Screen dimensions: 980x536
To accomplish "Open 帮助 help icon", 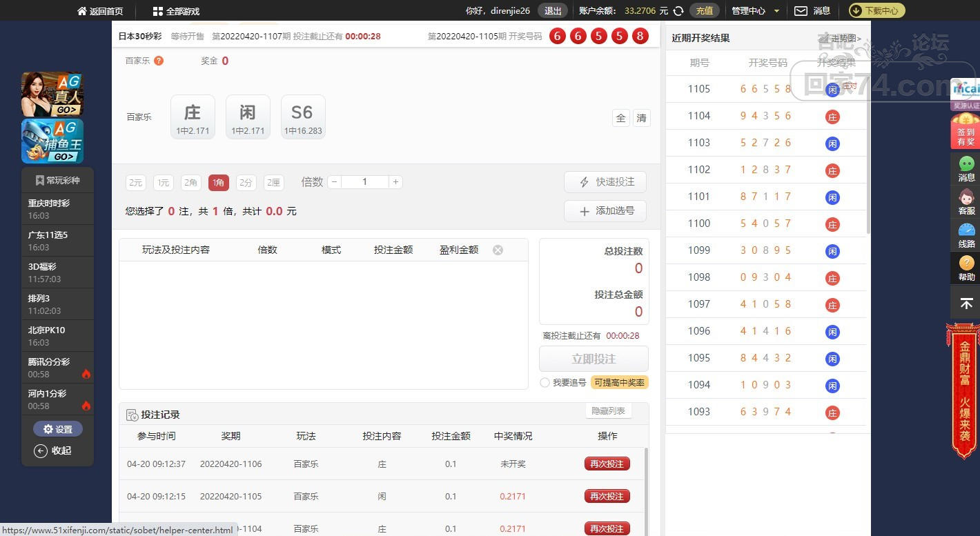I will point(966,268).
